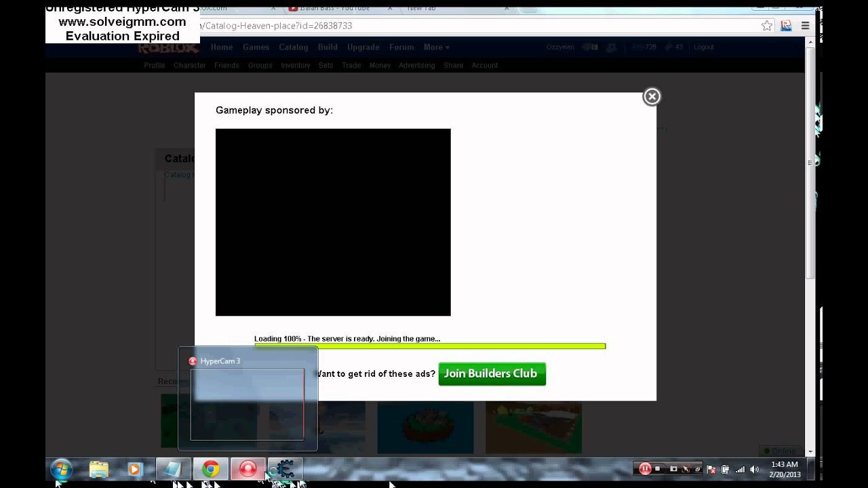Open the volume speaker tray icon
Image resolution: width=868 pixels, height=488 pixels.
[x=755, y=469]
